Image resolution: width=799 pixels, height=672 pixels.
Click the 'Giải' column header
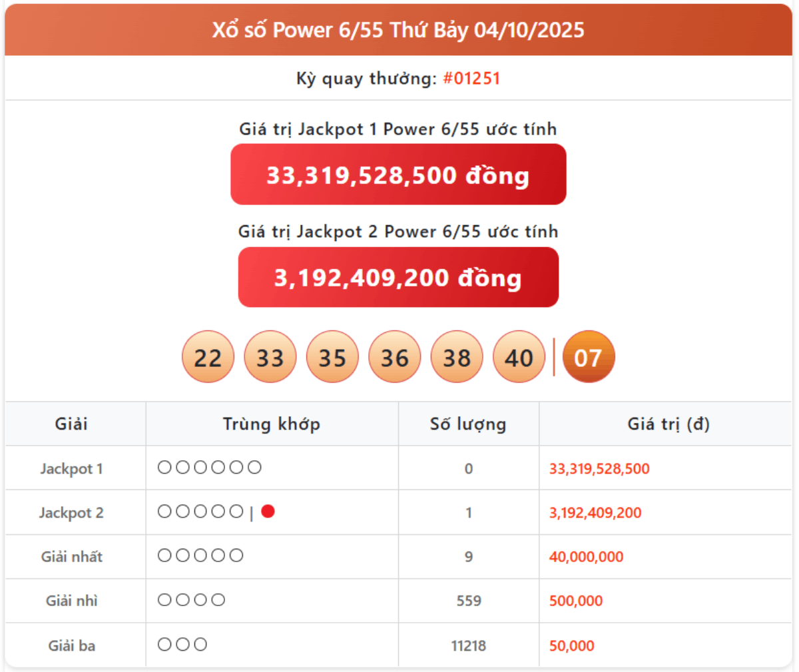coord(71,424)
